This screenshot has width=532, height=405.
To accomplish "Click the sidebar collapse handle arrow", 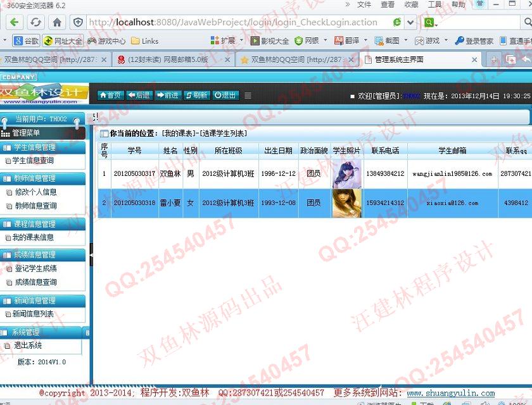I will pyautogui.click(x=91, y=254).
